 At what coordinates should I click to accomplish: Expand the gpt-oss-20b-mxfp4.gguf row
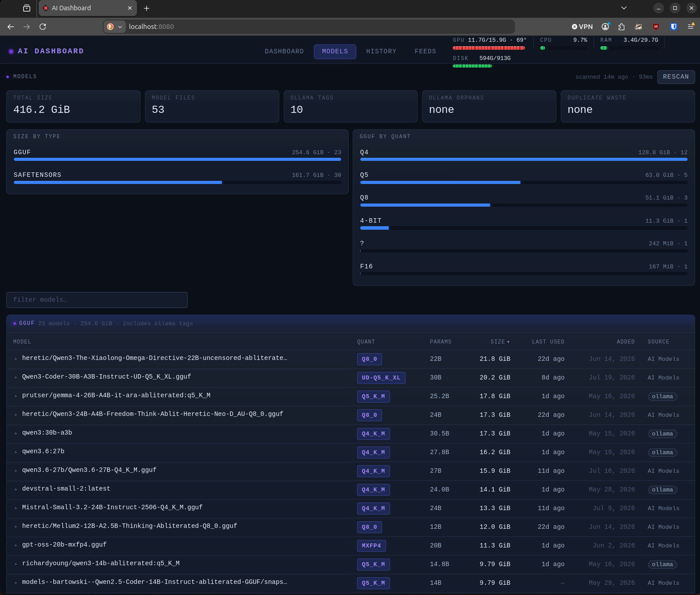[16, 545]
